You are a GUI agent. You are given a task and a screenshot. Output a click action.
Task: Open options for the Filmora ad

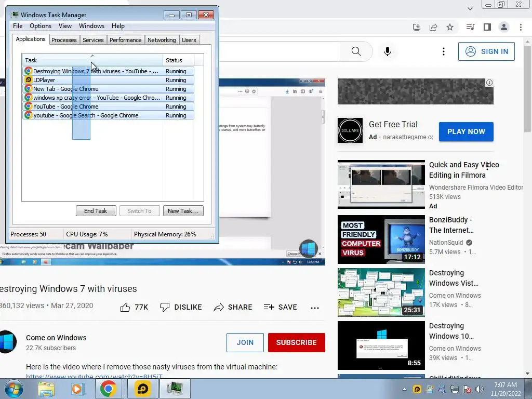tap(487, 166)
